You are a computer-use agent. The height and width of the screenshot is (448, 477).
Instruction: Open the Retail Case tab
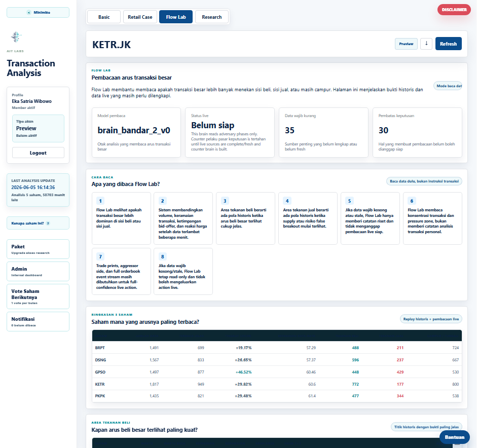tap(140, 17)
